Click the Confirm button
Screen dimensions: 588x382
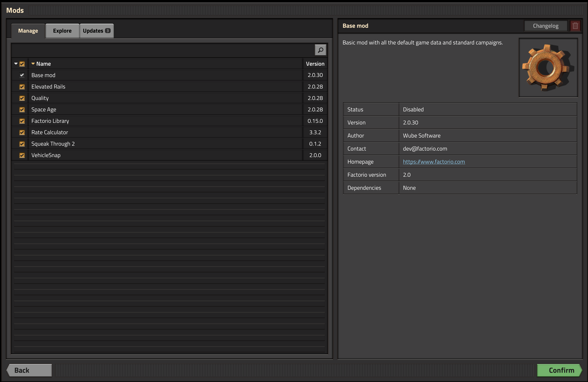(x=561, y=370)
